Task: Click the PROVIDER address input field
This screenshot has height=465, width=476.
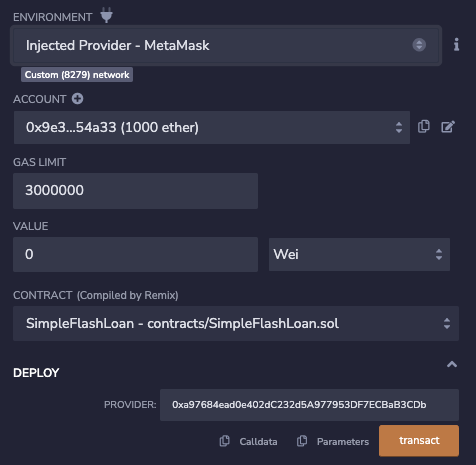Action: (309, 405)
